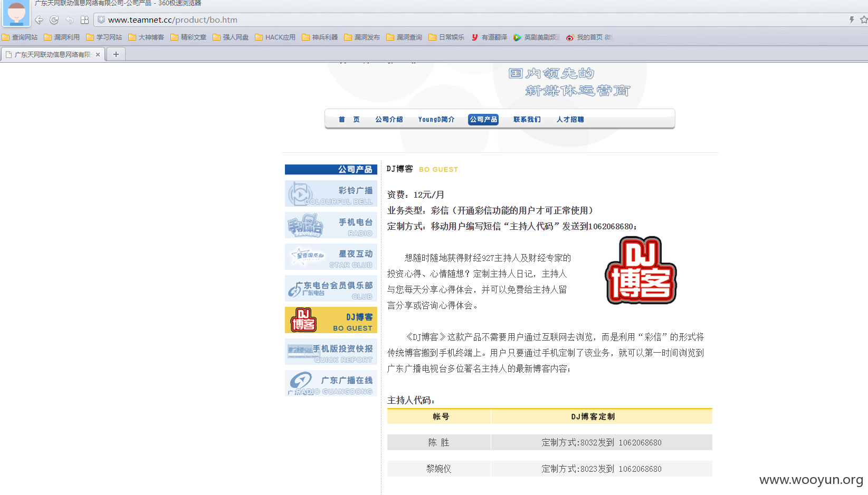Click the 黎婉仪 account cell
Image resolution: width=868 pixels, height=495 pixels.
coord(439,469)
